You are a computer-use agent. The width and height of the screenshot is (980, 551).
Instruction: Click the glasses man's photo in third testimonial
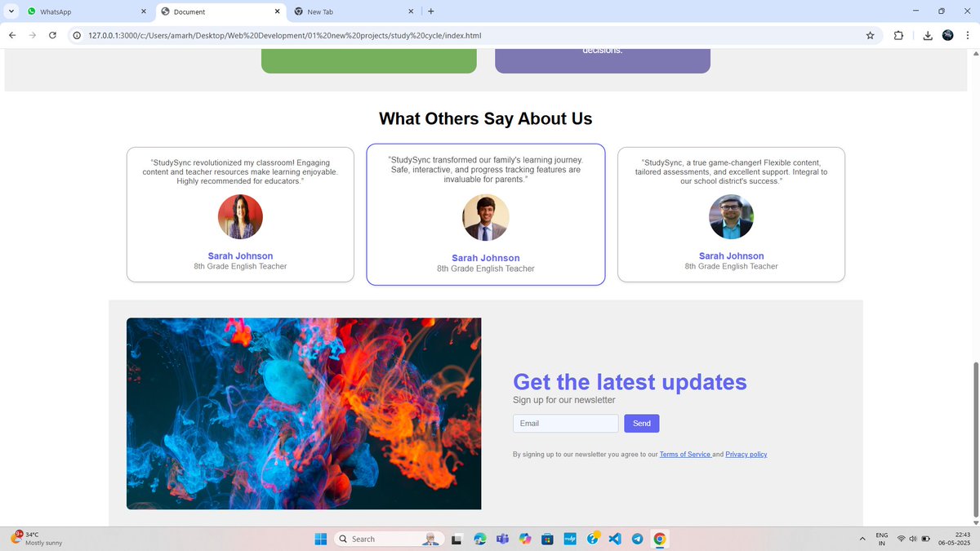(731, 216)
